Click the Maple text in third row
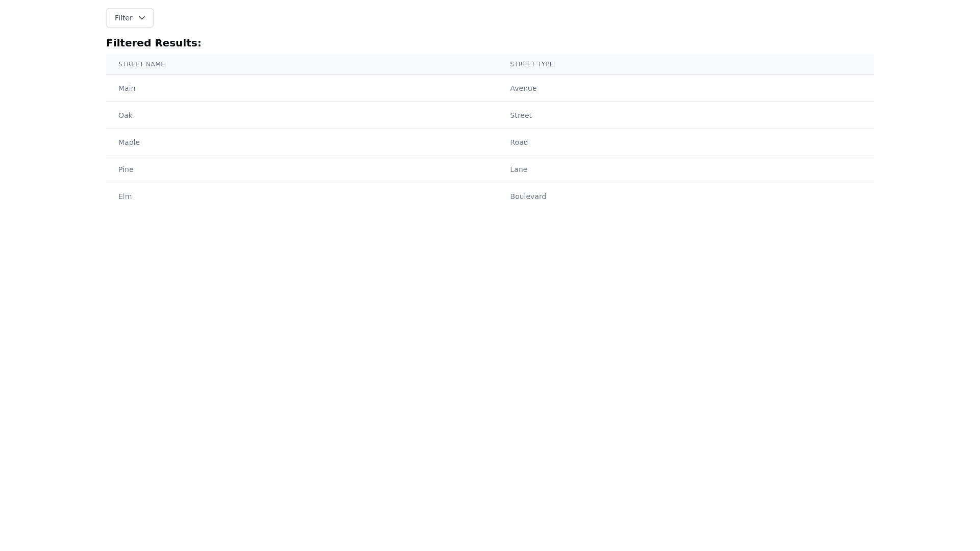 [129, 142]
